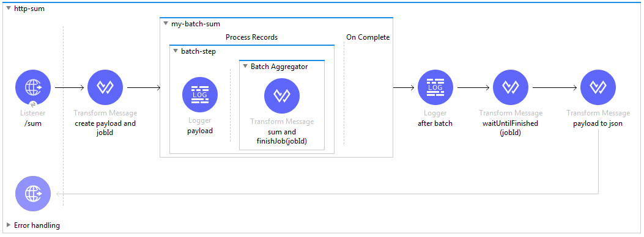Viewport: 644px width, 237px height.
Task: Click the exchange-arrows badge under the Listener
Action: click(x=33, y=104)
